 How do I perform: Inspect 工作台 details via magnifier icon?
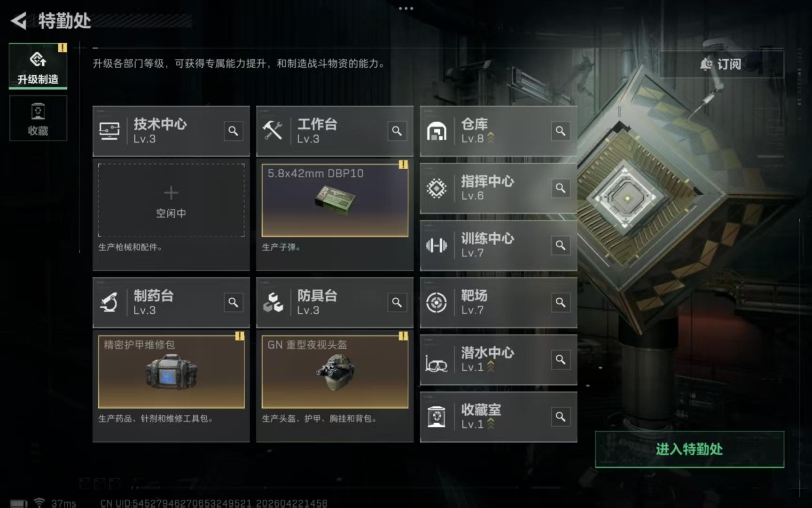click(x=397, y=131)
